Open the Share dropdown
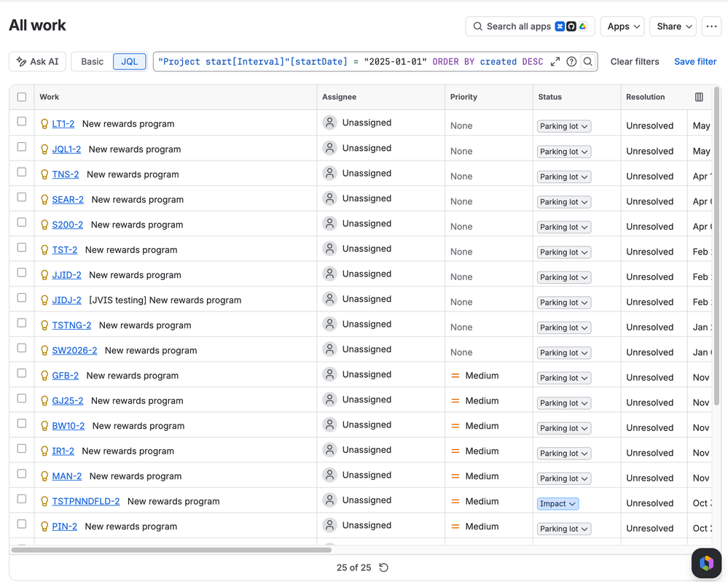728x582 pixels. point(673,26)
